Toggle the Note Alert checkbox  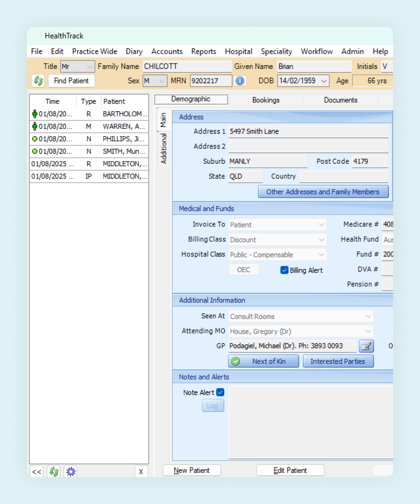pos(220,392)
